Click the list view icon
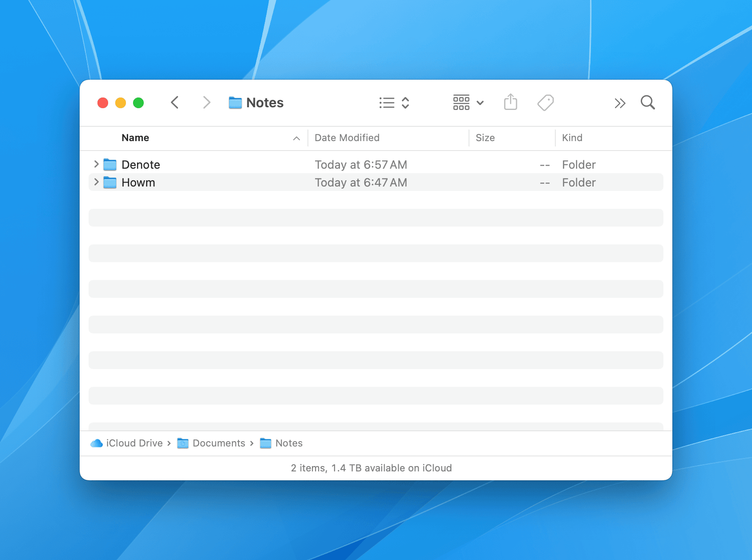Viewport: 752px width, 560px height. [x=387, y=103]
